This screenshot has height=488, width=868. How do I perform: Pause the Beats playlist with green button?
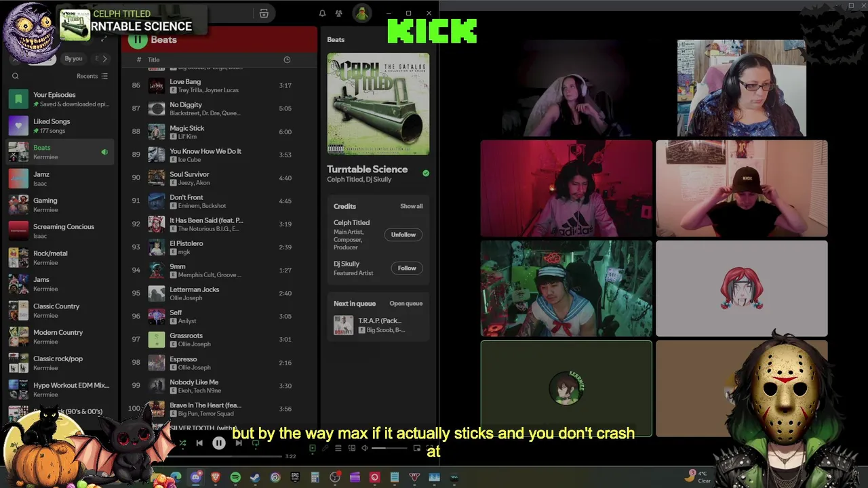click(x=138, y=39)
